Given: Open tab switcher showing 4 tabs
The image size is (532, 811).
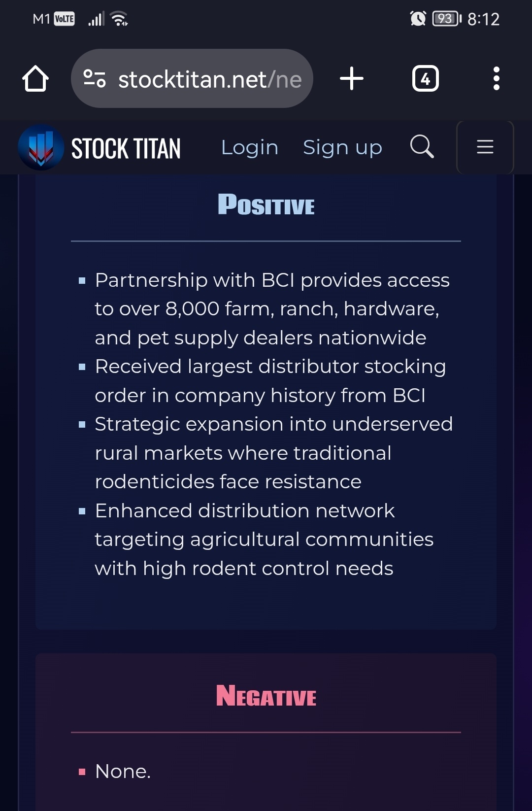Looking at the screenshot, I should [x=425, y=79].
